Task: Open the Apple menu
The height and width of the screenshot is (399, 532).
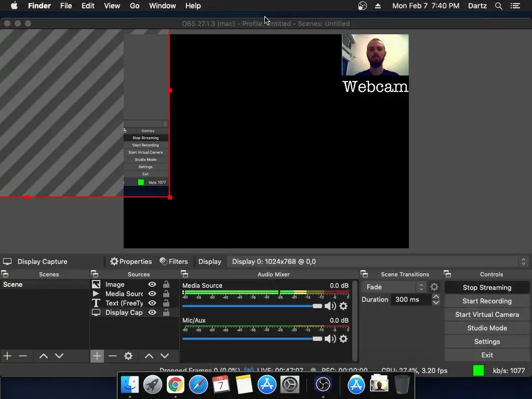Action: tap(14, 6)
